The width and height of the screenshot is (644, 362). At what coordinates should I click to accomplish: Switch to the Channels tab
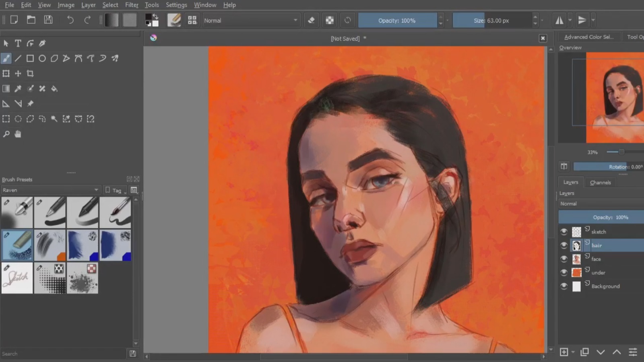(x=600, y=182)
